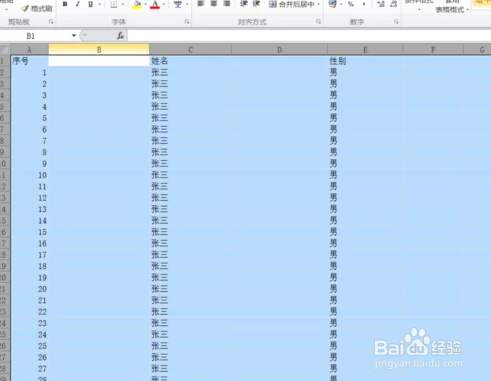The height and width of the screenshot is (381, 491).
Task: Activate the Format Painter (格式刷) tool
Action: point(37,8)
